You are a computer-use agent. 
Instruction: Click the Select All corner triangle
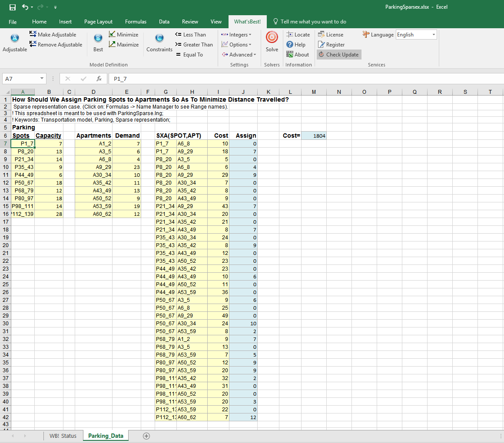tap(8, 92)
